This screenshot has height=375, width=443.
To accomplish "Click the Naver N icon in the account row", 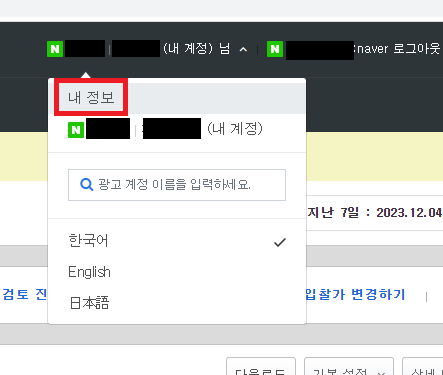I will coord(76,130).
